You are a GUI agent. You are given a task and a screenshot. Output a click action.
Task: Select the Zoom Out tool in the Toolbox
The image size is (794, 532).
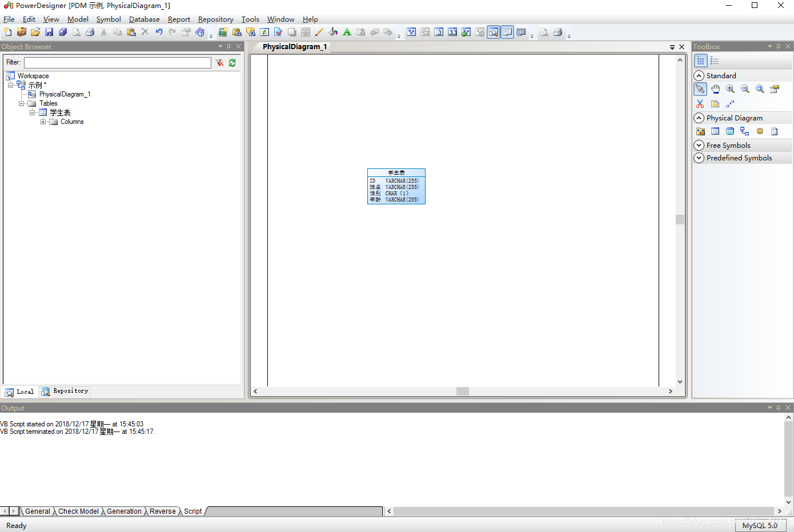[745, 89]
